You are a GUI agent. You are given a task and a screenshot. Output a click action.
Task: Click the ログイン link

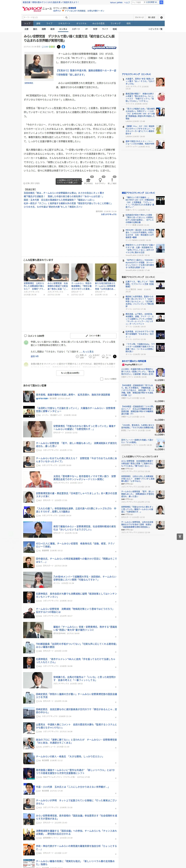click(x=57, y=11)
